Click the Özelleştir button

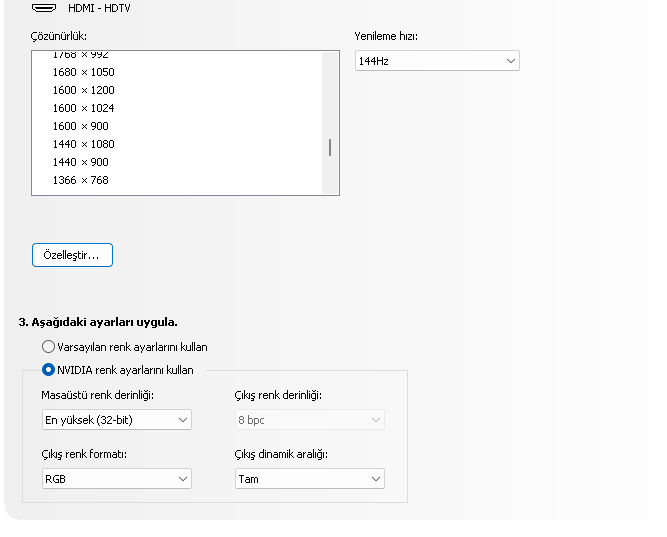(x=72, y=255)
